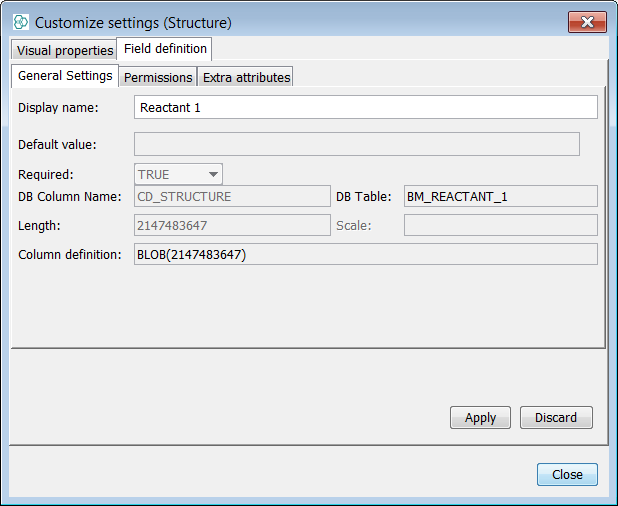Click the Default value field

point(356,144)
